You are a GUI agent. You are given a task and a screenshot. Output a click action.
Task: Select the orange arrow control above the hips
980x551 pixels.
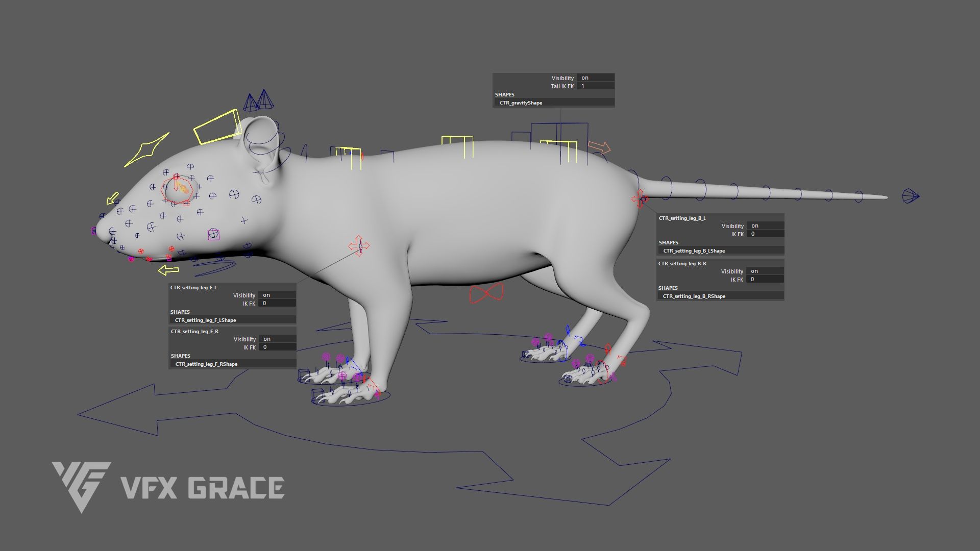(599, 147)
